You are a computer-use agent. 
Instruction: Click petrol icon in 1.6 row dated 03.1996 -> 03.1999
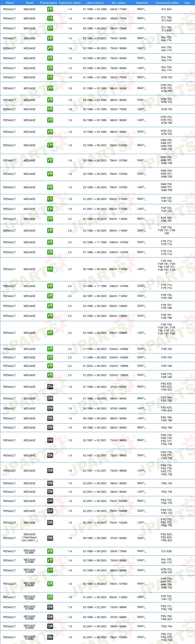(50, 100)
